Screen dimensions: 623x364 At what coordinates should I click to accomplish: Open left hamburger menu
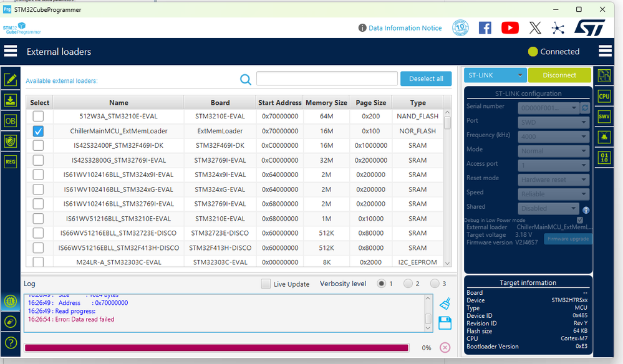pos(11,51)
